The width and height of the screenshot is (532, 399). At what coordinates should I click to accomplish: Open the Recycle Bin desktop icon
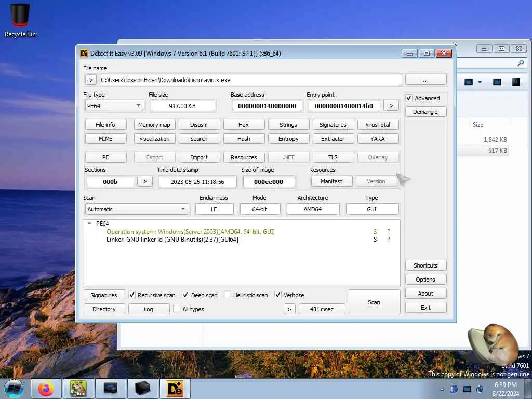coord(20,20)
